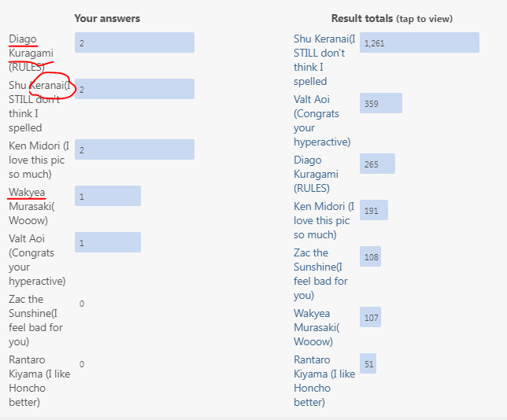Open the Diago Kuragami result total link

click(316, 174)
